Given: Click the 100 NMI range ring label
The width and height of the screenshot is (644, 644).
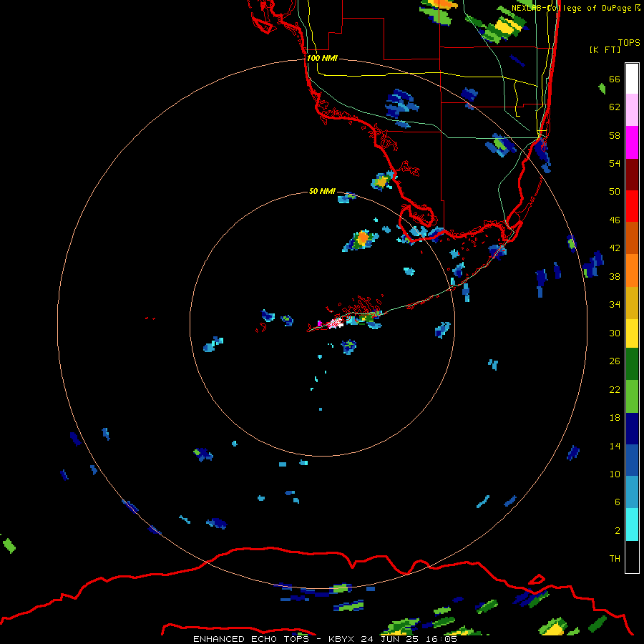Looking at the screenshot, I should point(322,59).
